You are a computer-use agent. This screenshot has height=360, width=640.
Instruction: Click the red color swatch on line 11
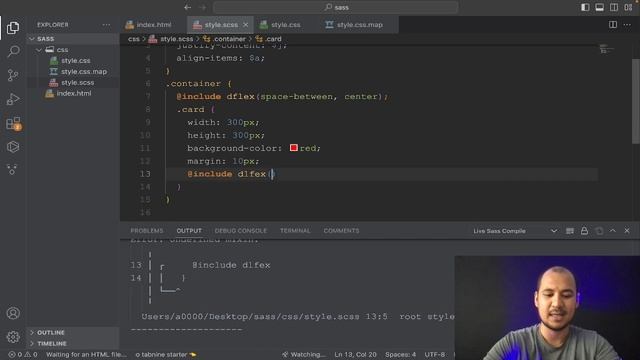(x=293, y=148)
